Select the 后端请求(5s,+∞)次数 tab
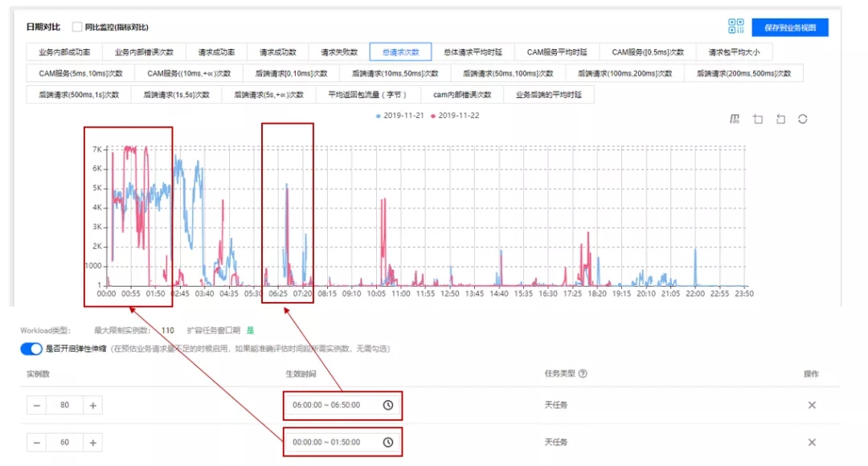The image size is (868, 466). tap(268, 95)
